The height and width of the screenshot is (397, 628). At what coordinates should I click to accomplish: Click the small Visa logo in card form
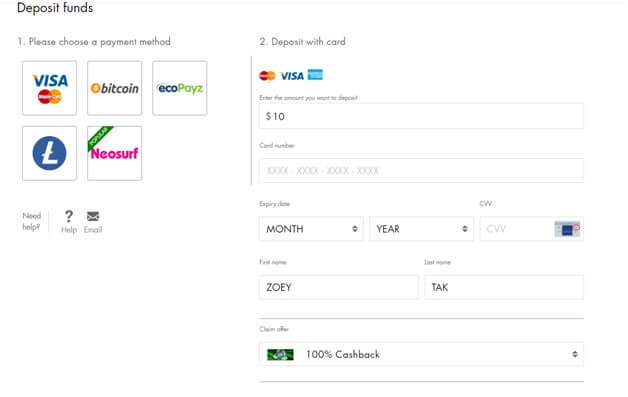[292, 76]
